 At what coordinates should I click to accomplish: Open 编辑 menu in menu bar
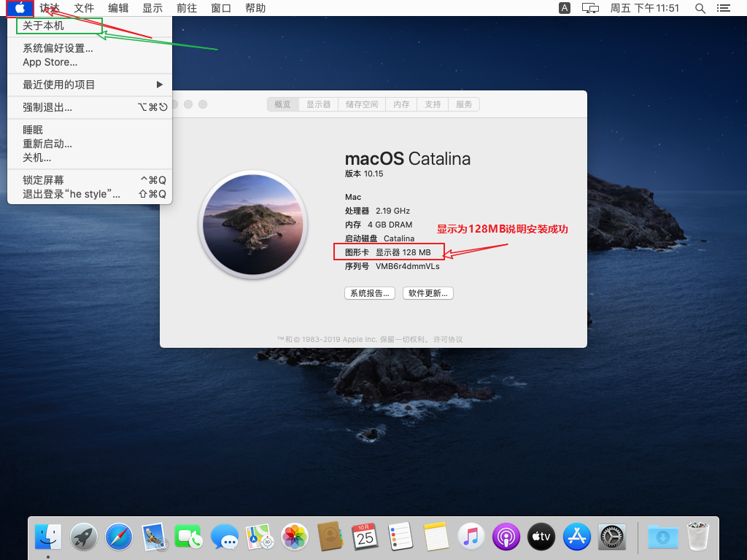point(118,8)
